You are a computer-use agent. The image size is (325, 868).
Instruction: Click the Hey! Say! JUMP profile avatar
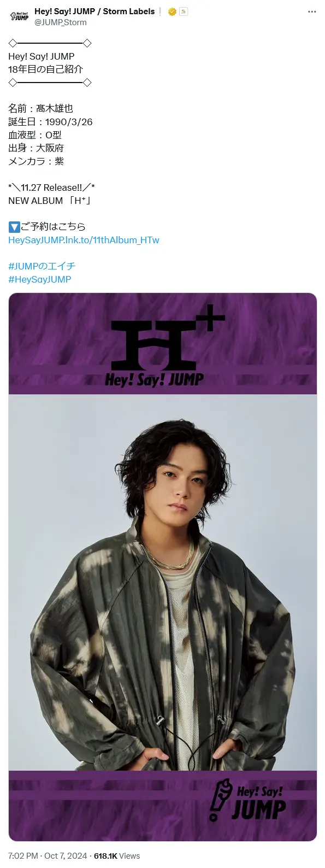click(20, 16)
